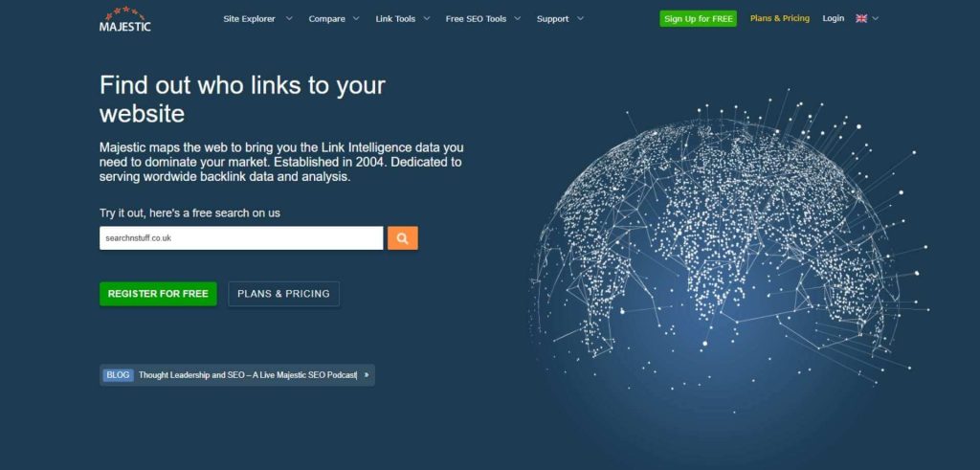Open the language dropdown arrow beside the flag
980x470 pixels.
[875, 18]
